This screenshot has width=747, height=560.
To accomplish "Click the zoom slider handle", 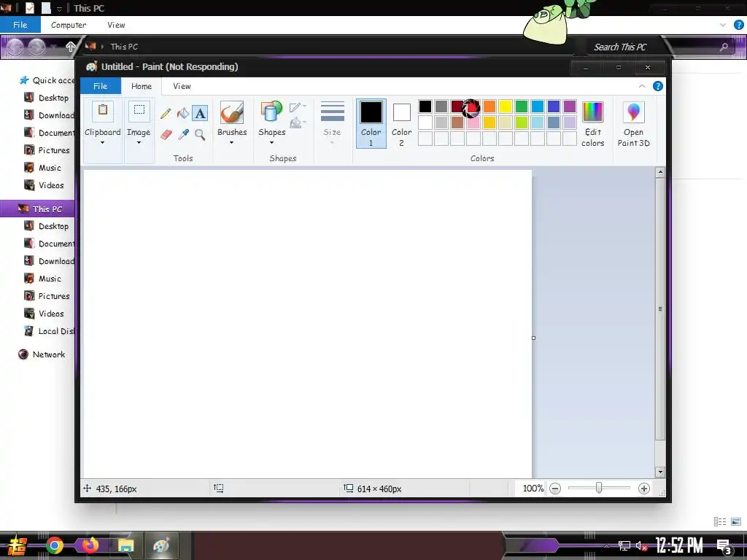I will (599, 488).
